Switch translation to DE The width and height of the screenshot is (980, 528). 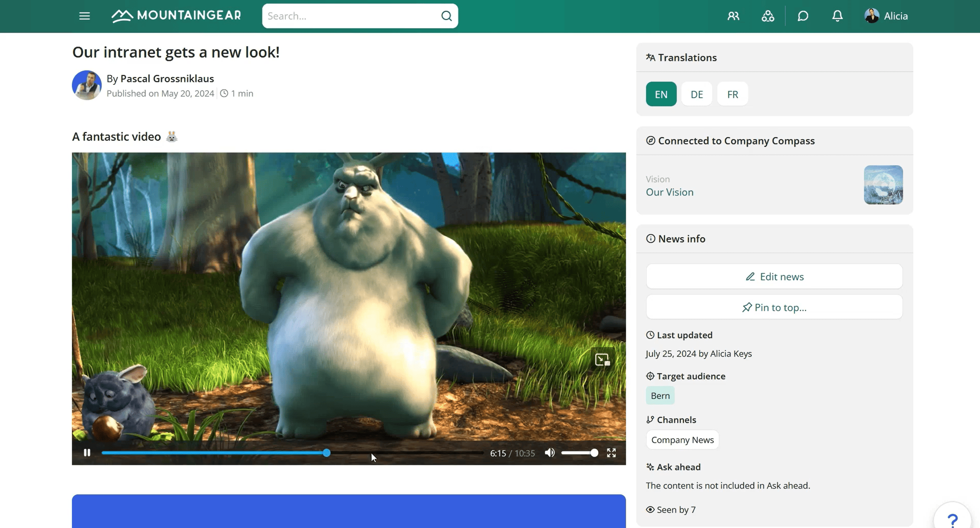pos(696,94)
